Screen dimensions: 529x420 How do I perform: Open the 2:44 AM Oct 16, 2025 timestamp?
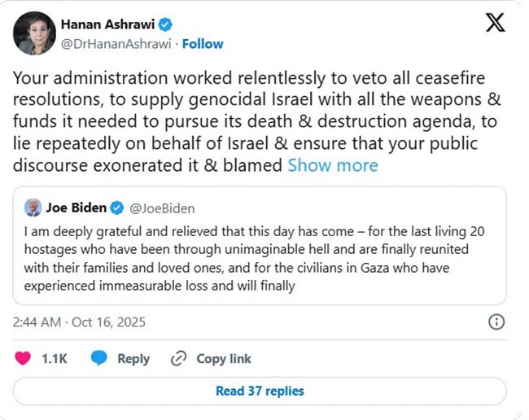pyautogui.click(x=80, y=322)
